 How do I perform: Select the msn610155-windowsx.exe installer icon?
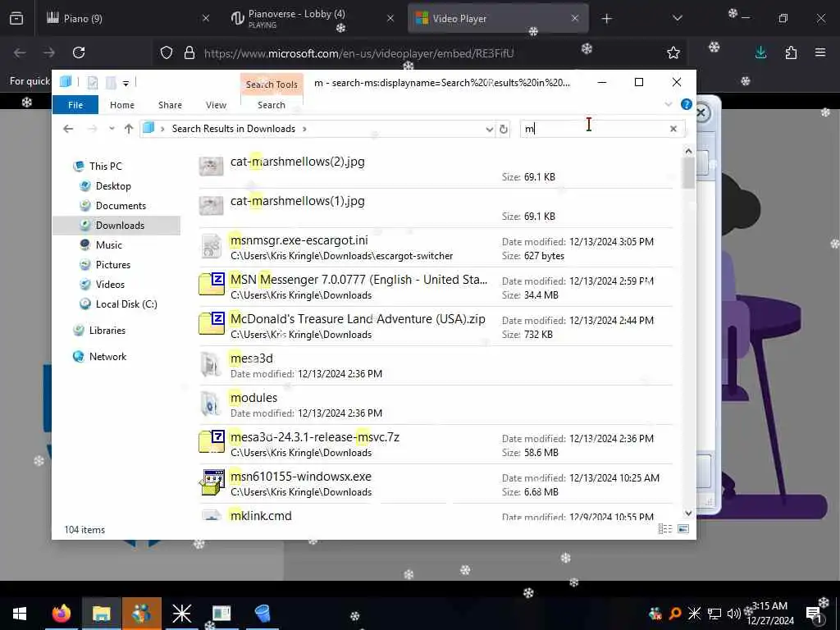[212, 482]
